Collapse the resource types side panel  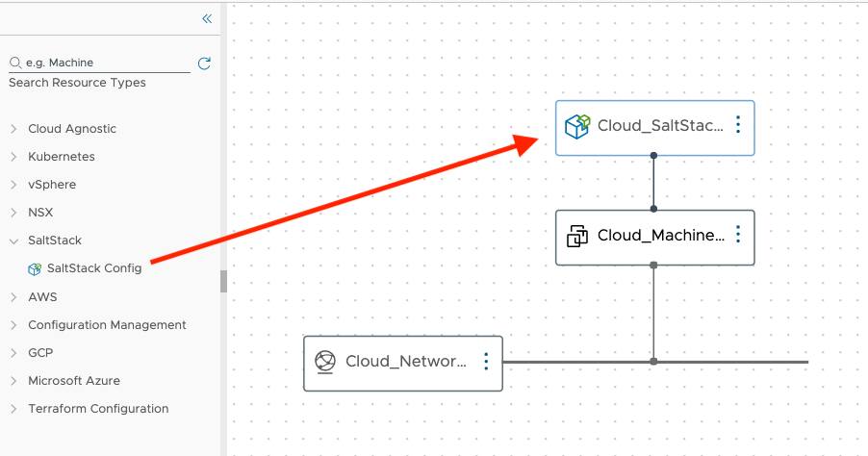(207, 19)
